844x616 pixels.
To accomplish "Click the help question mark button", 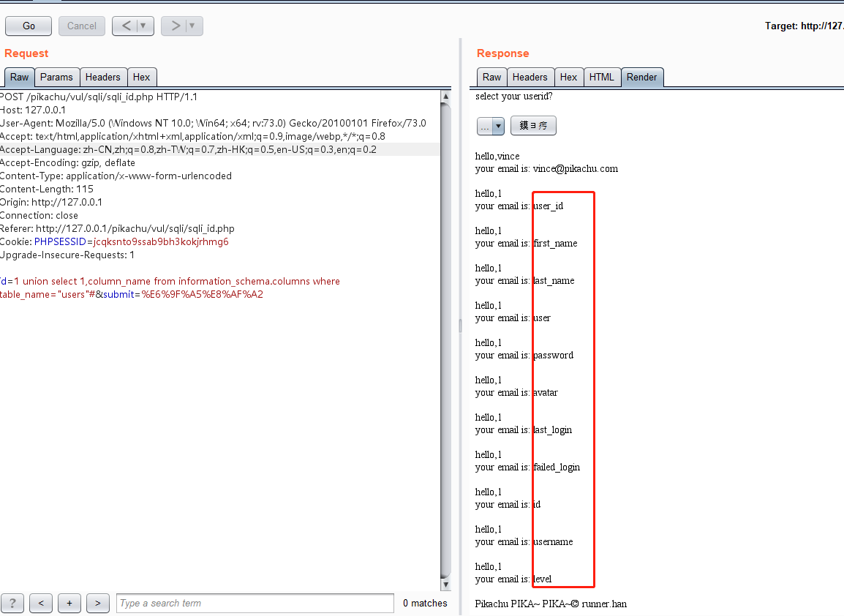I will [x=12, y=603].
